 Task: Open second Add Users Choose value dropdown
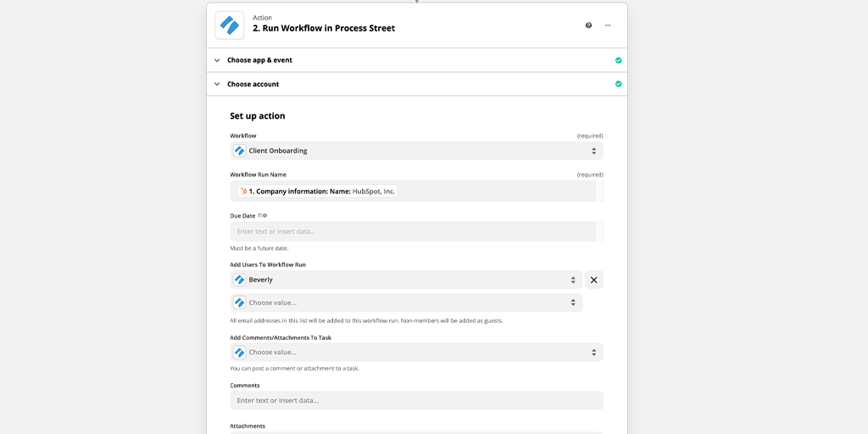(406, 303)
